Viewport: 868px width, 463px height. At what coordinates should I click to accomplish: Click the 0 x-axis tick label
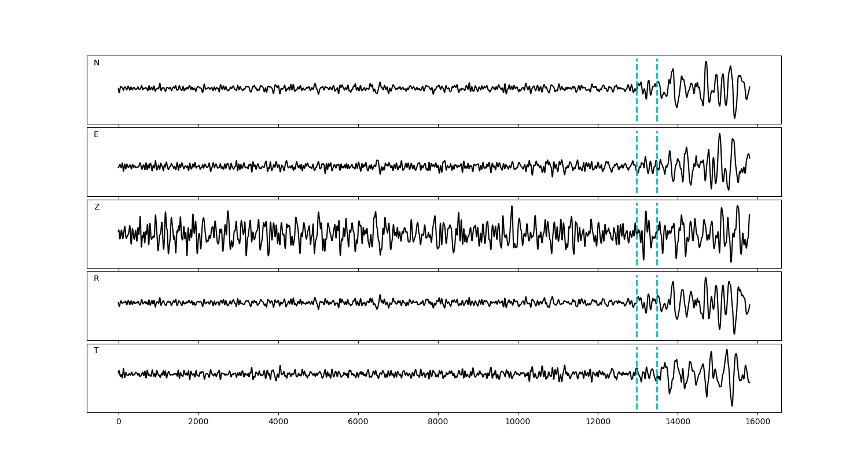coord(119,422)
